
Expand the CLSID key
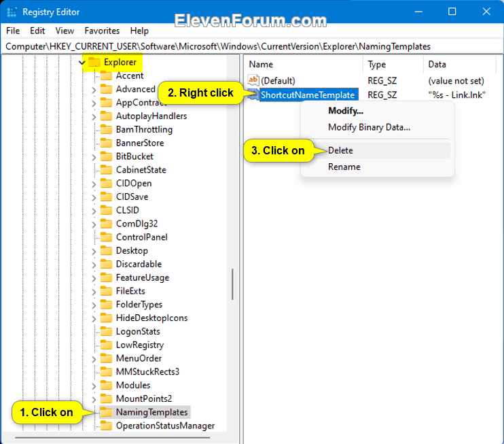coord(94,211)
